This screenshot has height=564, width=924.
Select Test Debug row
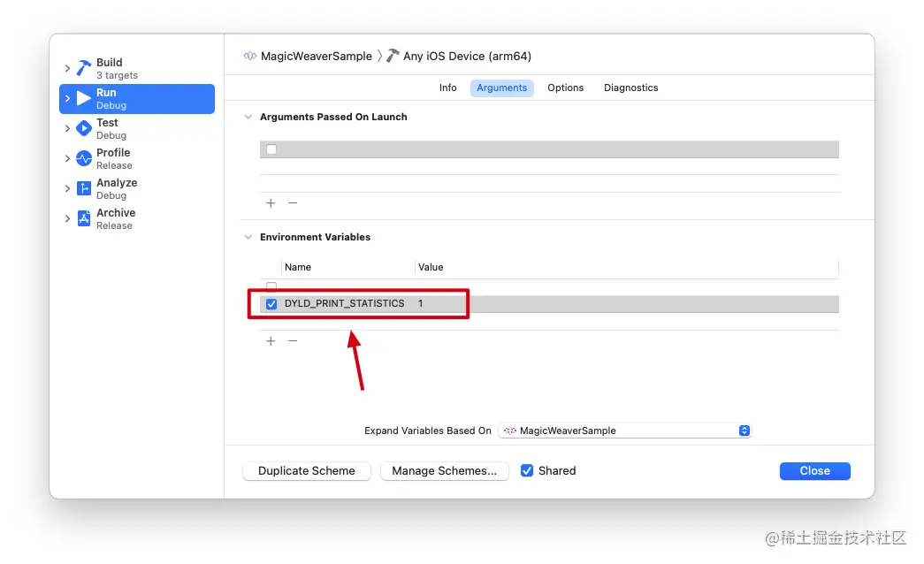point(137,128)
